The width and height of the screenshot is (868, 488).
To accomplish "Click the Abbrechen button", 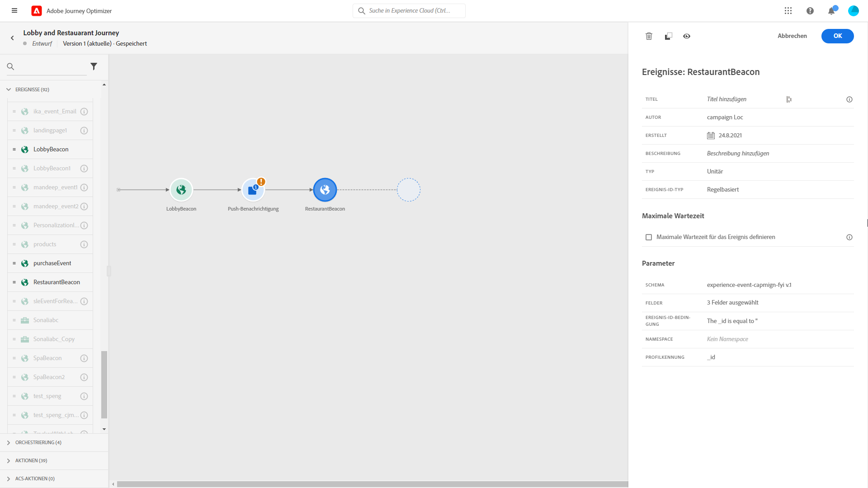I will pyautogui.click(x=792, y=36).
